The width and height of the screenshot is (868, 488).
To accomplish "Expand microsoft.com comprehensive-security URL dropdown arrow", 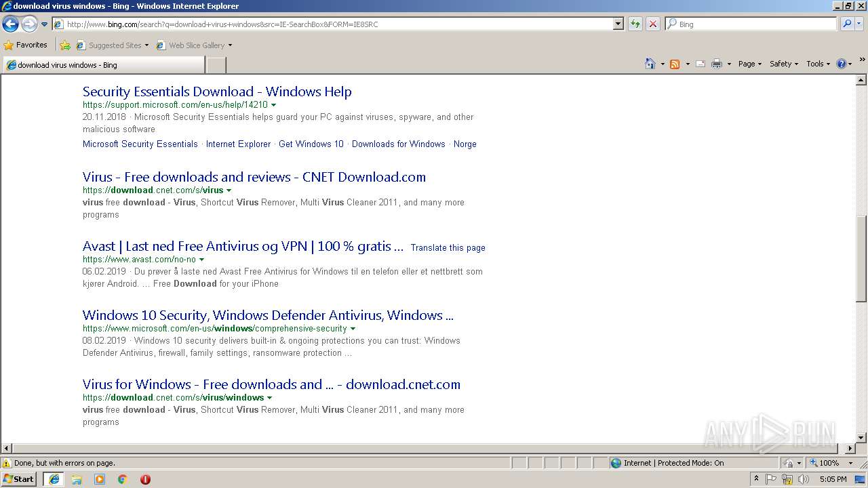I will [353, 329].
